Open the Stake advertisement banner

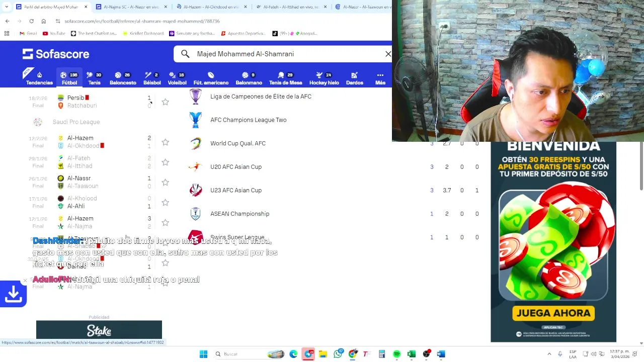(99, 330)
